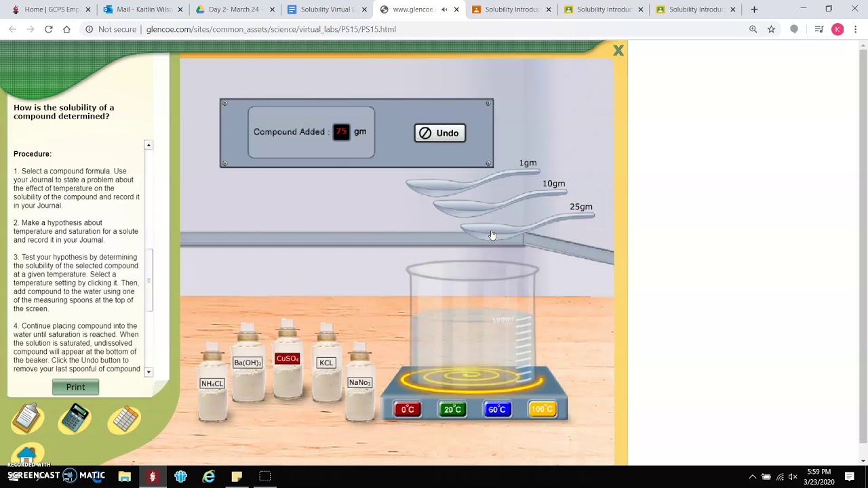Select the KCL compound bottle

[x=326, y=362]
